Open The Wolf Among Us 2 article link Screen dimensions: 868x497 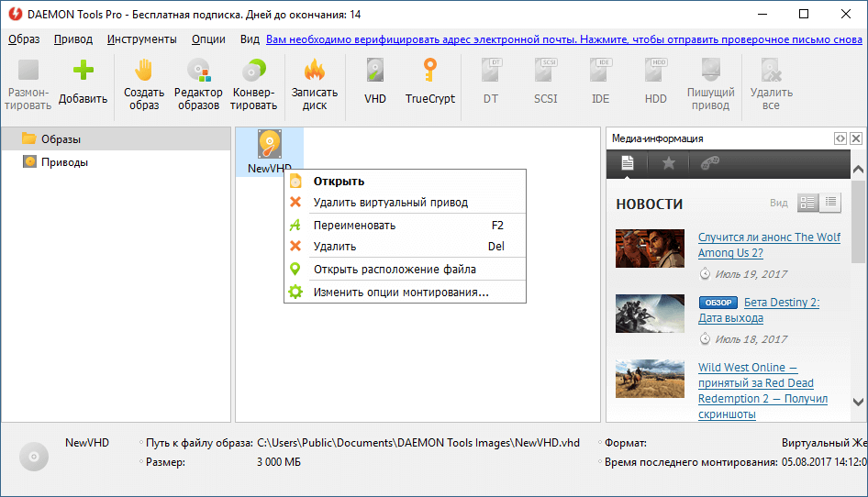tap(769, 245)
